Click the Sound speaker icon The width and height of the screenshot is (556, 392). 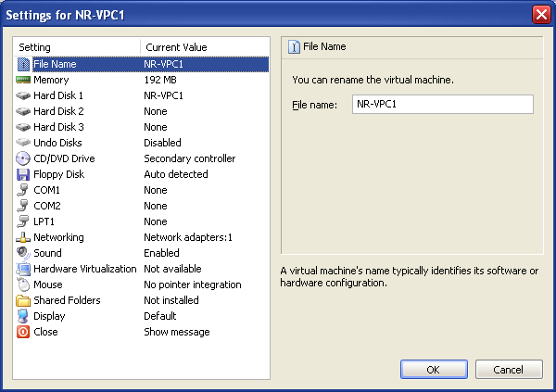(x=23, y=253)
